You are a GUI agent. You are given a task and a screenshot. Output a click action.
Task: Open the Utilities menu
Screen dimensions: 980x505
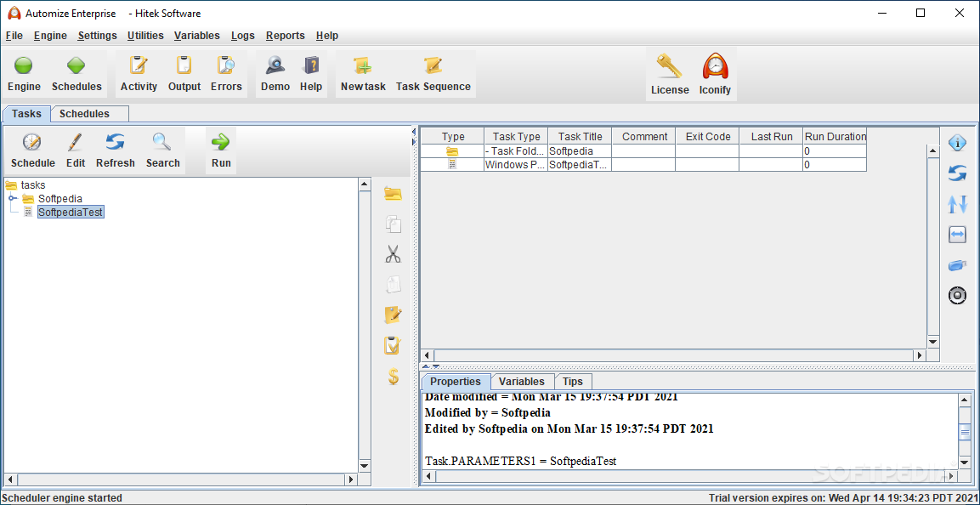(145, 36)
